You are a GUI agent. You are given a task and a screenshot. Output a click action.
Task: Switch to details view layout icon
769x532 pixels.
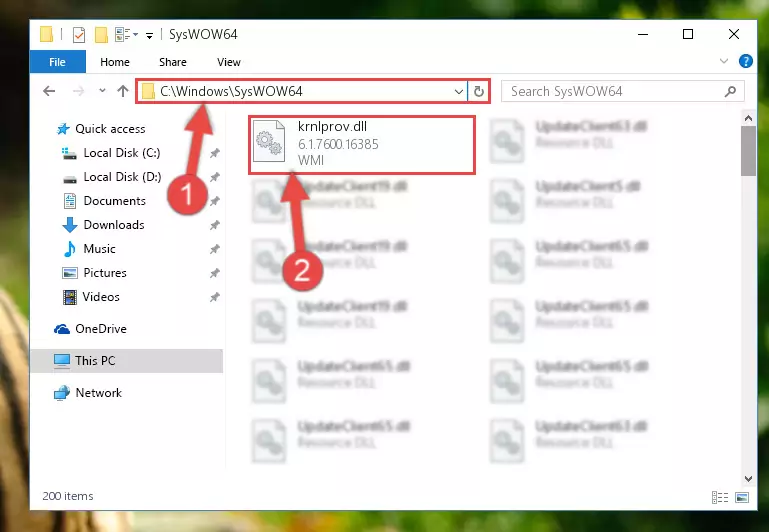[x=719, y=497]
